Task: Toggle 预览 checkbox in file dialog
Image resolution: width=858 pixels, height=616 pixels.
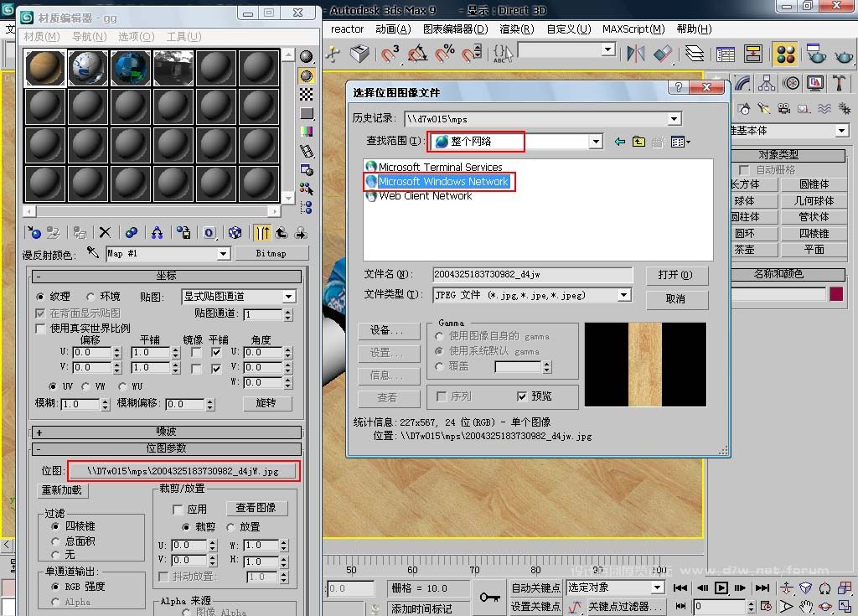Action: tap(522, 396)
